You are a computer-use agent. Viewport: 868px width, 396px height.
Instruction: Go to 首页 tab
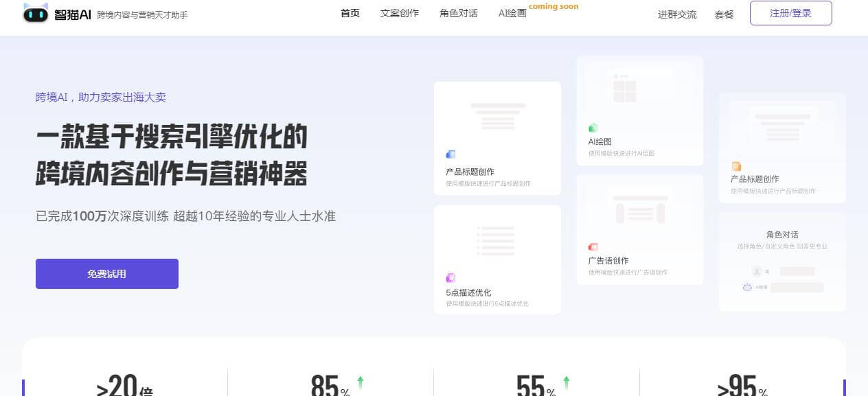350,13
